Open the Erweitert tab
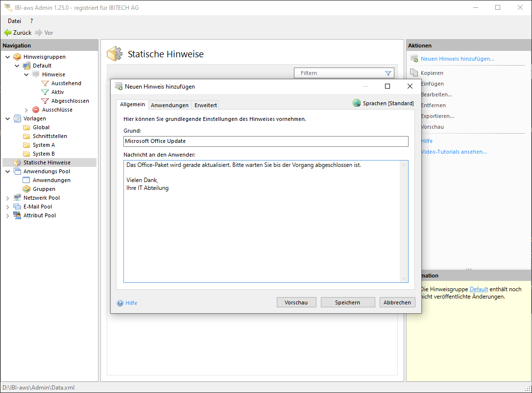532x393 pixels. (x=205, y=105)
